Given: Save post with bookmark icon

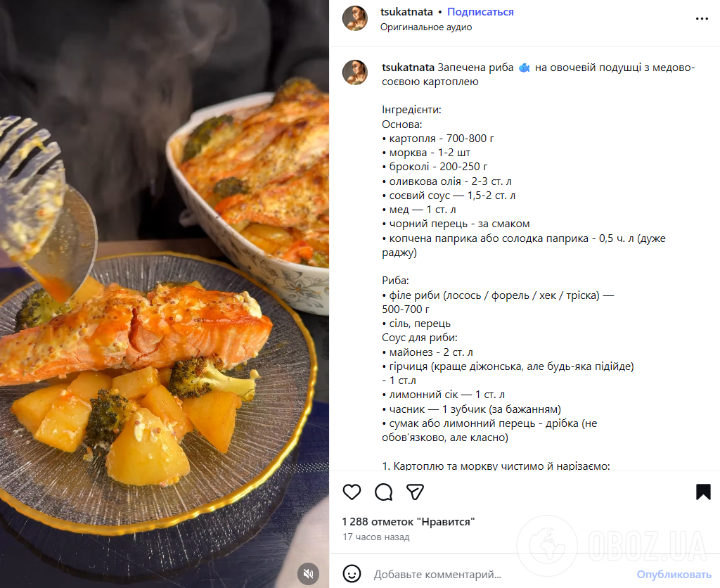Looking at the screenshot, I should click(703, 492).
